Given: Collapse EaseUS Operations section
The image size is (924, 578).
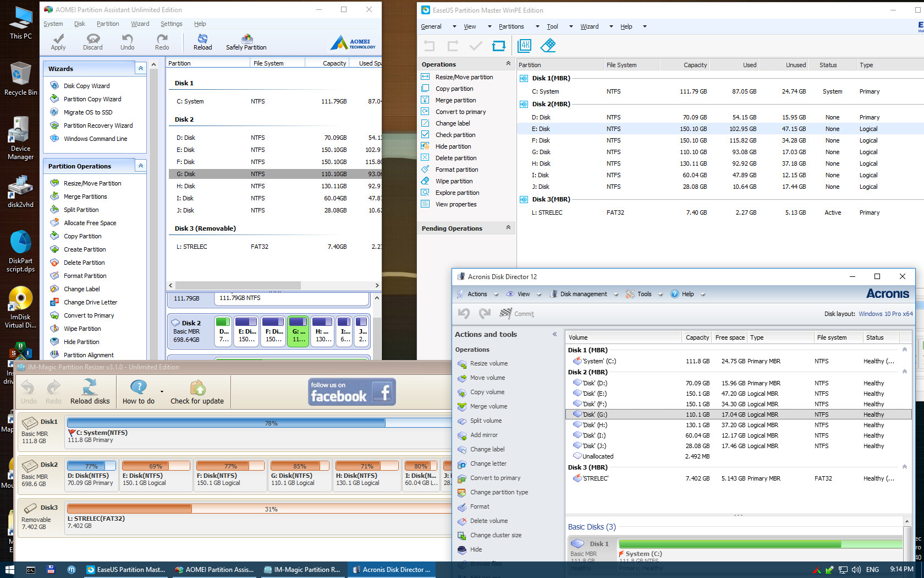Looking at the screenshot, I should 508,64.
